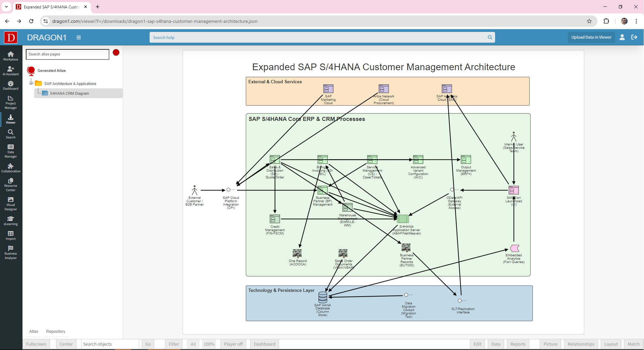Switch to the Repository tab
Viewport: 644px width, 350px height.
click(56, 332)
